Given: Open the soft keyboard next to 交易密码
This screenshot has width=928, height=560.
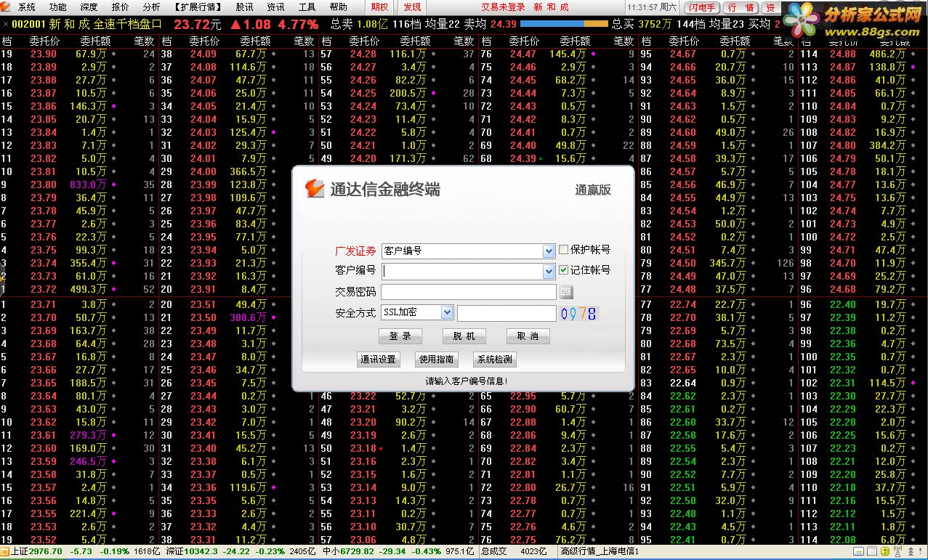Looking at the screenshot, I should click(566, 292).
